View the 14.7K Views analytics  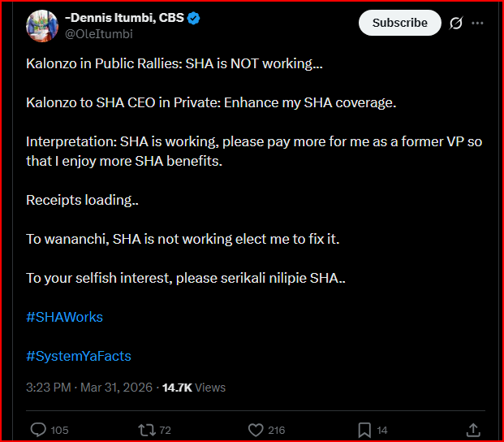coord(194,388)
